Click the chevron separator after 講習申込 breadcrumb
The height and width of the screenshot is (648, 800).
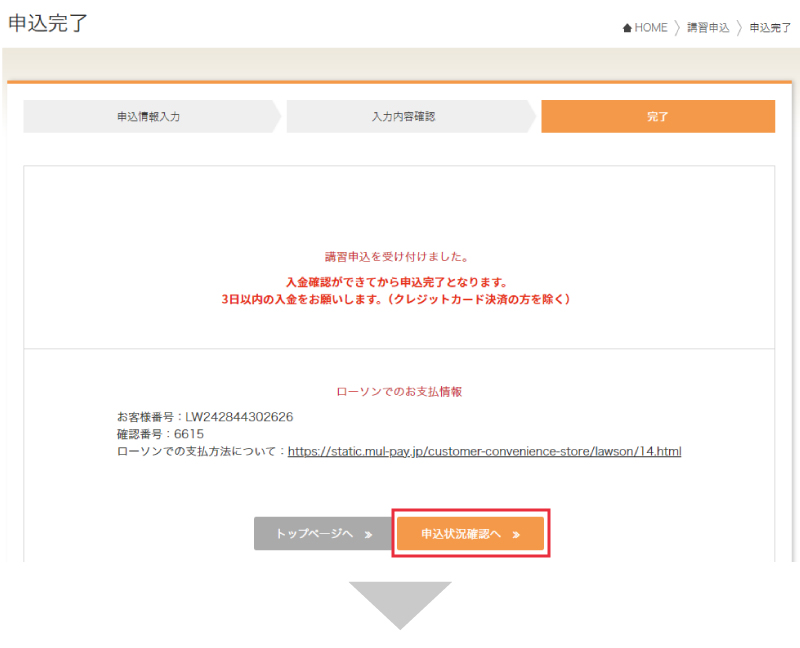[740, 28]
